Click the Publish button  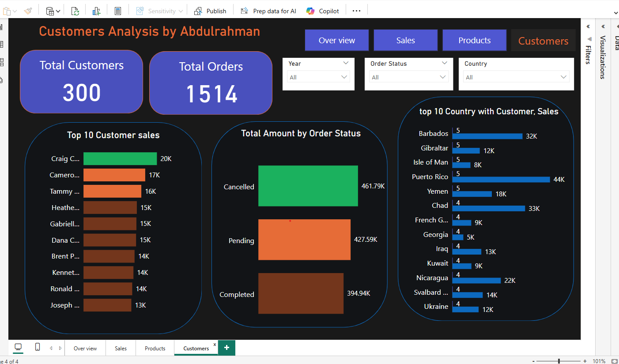pos(211,11)
